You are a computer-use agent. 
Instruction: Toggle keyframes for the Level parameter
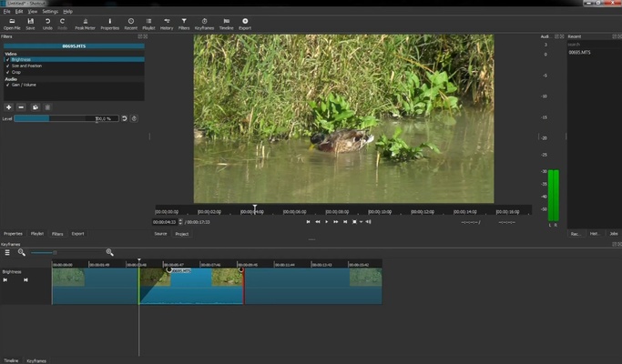[134, 118]
